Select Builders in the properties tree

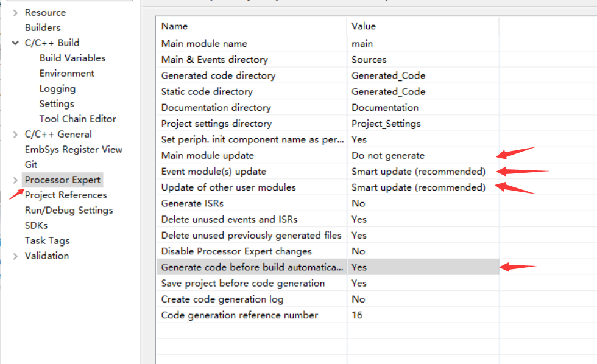click(x=43, y=27)
